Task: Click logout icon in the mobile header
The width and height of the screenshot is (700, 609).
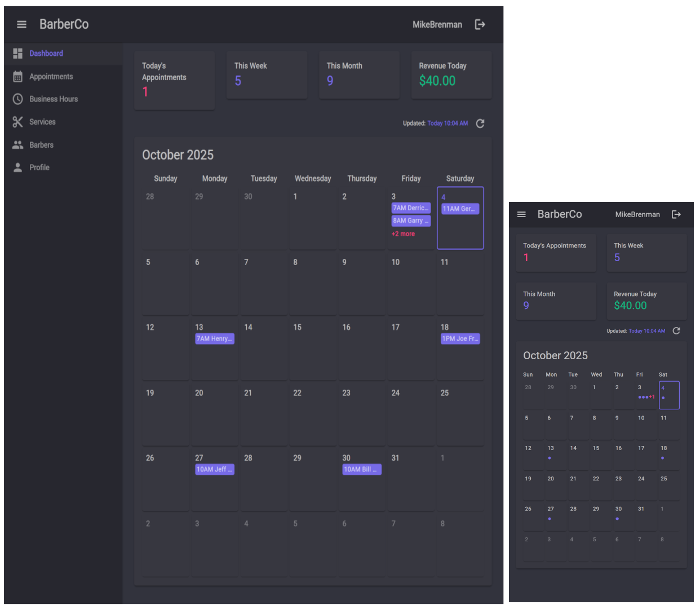Action: click(676, 214)
